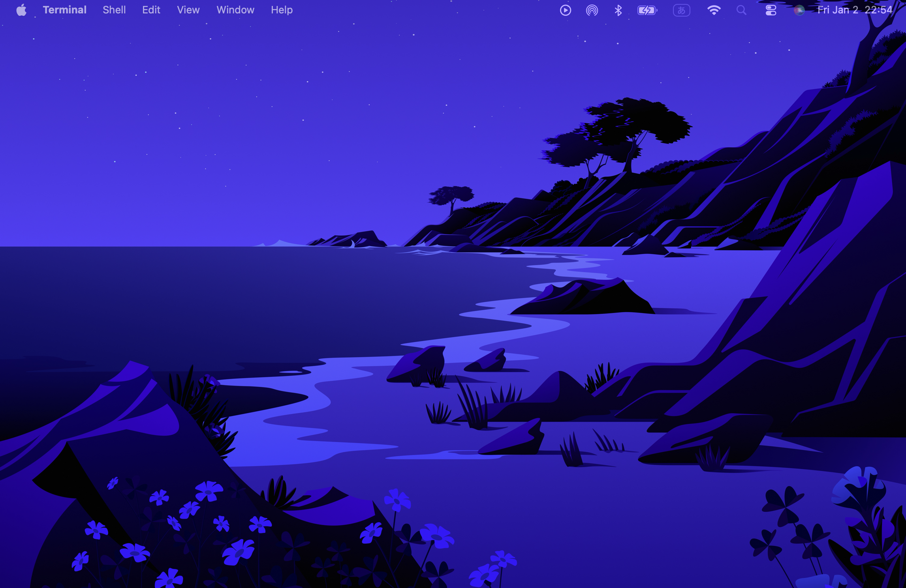Launch Siri from menu bar

tap(799, 10)
